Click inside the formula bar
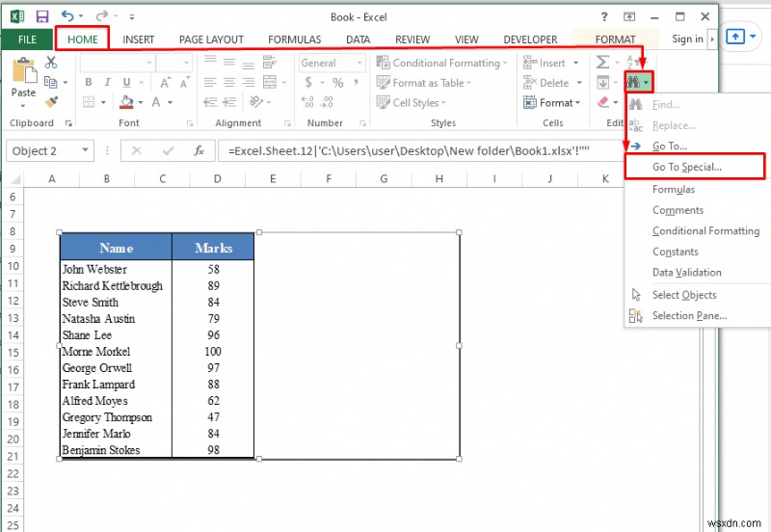 coord(420,150)
